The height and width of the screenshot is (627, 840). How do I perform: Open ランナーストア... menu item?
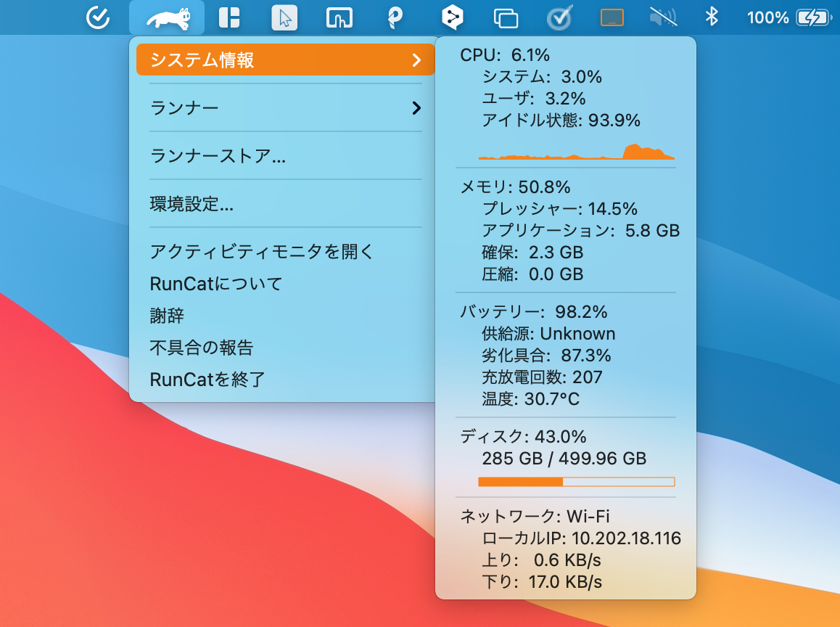click(286, 156)
